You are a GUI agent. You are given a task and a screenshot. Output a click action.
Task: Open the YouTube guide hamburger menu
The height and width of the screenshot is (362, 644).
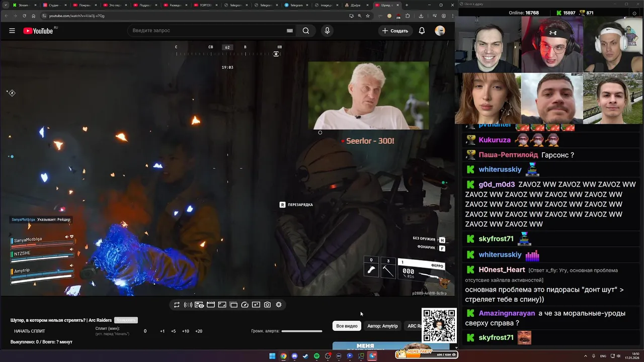pos(12,31)
